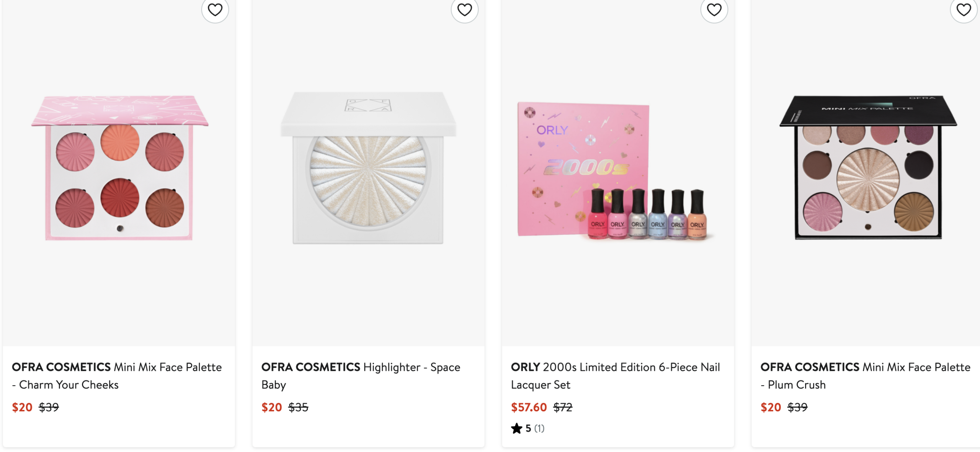Open Mini Mix Face Palette Plum Crush title
Image resolution: width=980 pixels, height=452 pixels.
[865, 376]
